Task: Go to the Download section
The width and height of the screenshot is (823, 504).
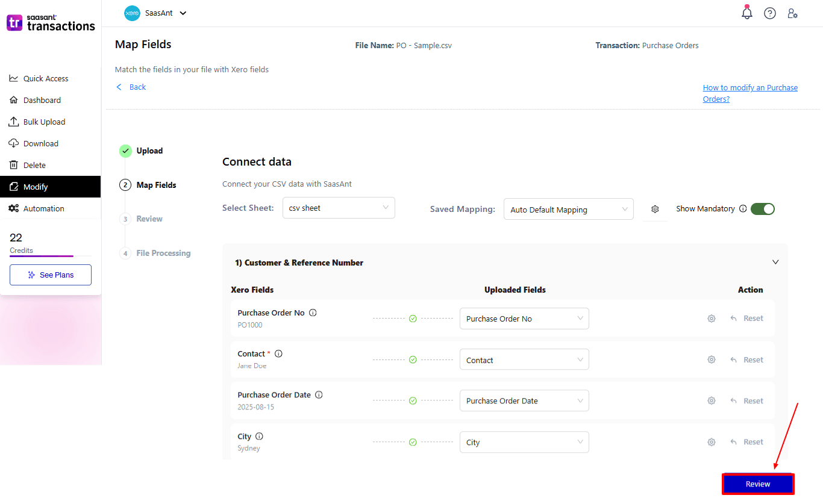Action: tap(39, 143)
